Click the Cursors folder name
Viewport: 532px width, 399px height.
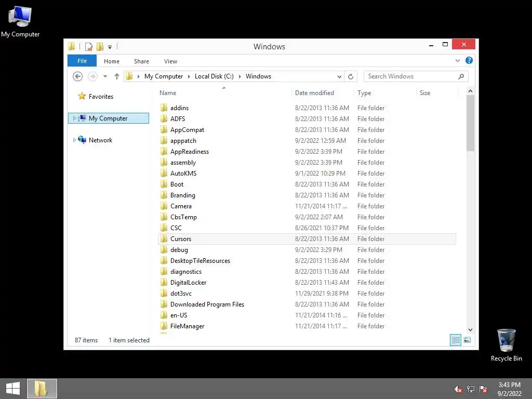click(181, 239)
